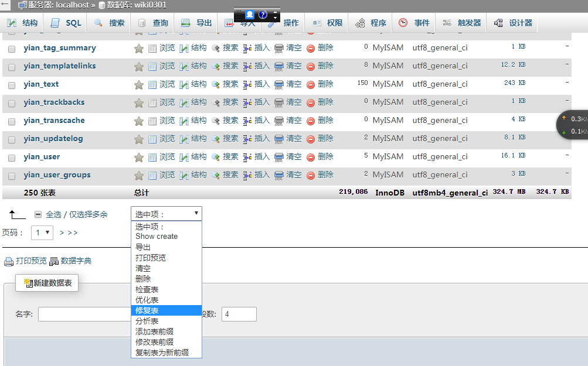Choose 添加表前缀 option in dropdown

pos(166,331)
